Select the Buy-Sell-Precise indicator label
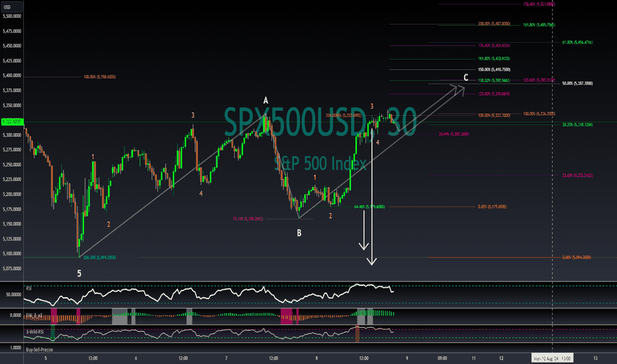This screenshot has height=364, width=617. click(39, 349)
